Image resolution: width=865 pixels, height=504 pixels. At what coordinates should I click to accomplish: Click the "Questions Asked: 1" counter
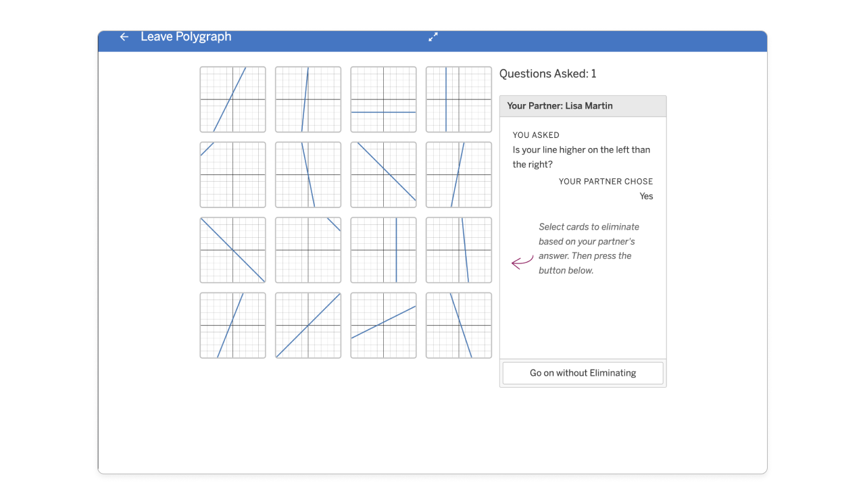click(547, 74)
